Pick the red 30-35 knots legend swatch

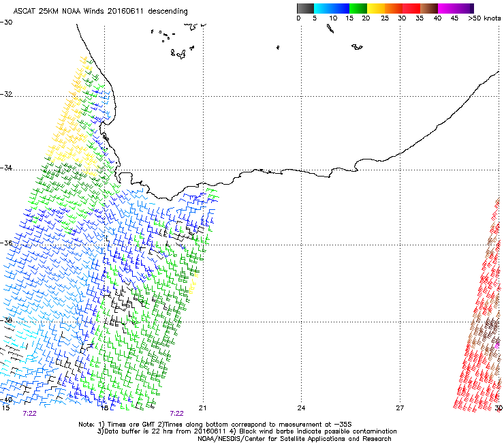click(411, 8)
